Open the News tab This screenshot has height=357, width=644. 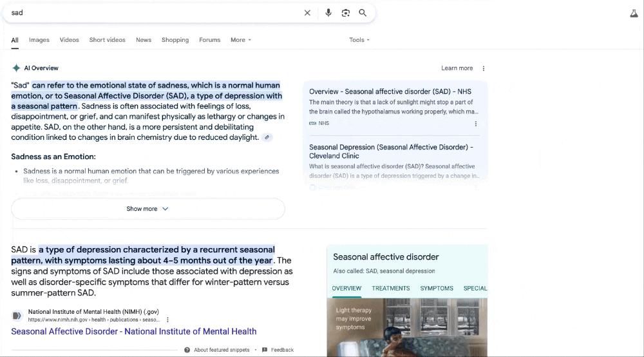pos(144,40)
